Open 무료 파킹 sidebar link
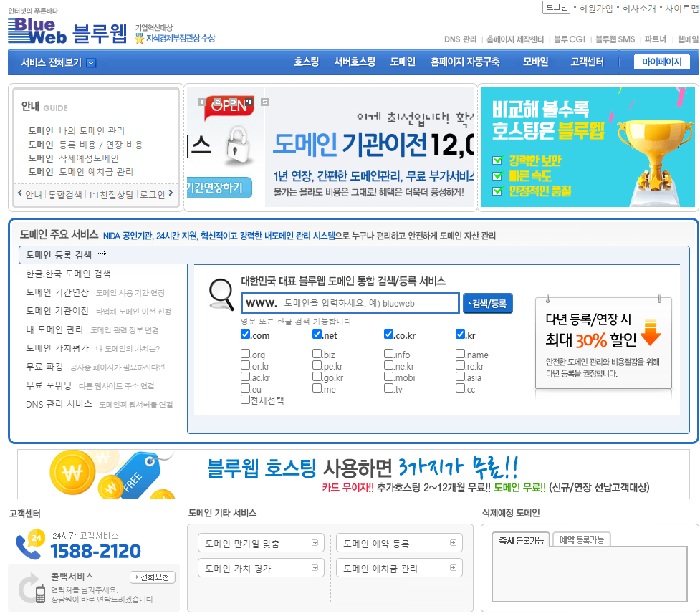The width and height of the screenshot is (700, 616). tap(44, 367)
